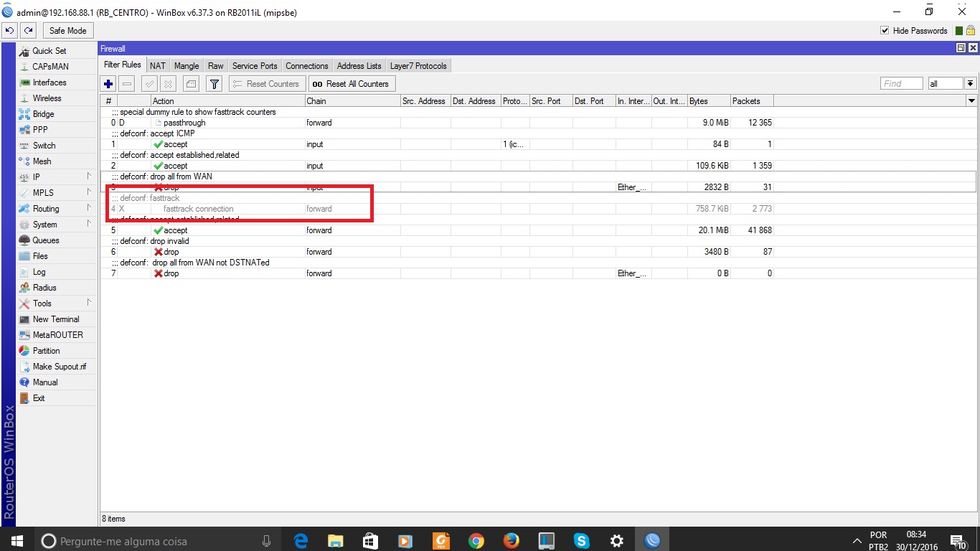Open Microsoft Edge from the taskbar
Image resolution: width=980 pixels, height=551 pixels.
click(x=301, y=540)
